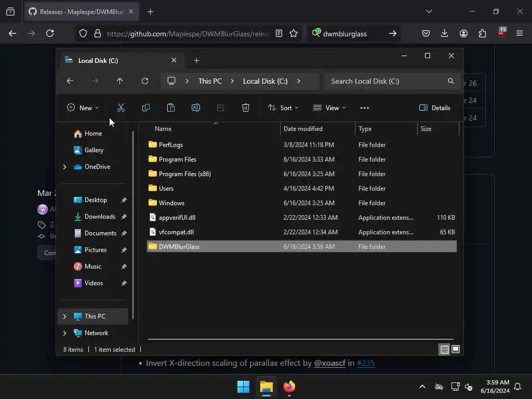Toggle Firefox reader view icon
532x399 pixels.
pos(279,33)
